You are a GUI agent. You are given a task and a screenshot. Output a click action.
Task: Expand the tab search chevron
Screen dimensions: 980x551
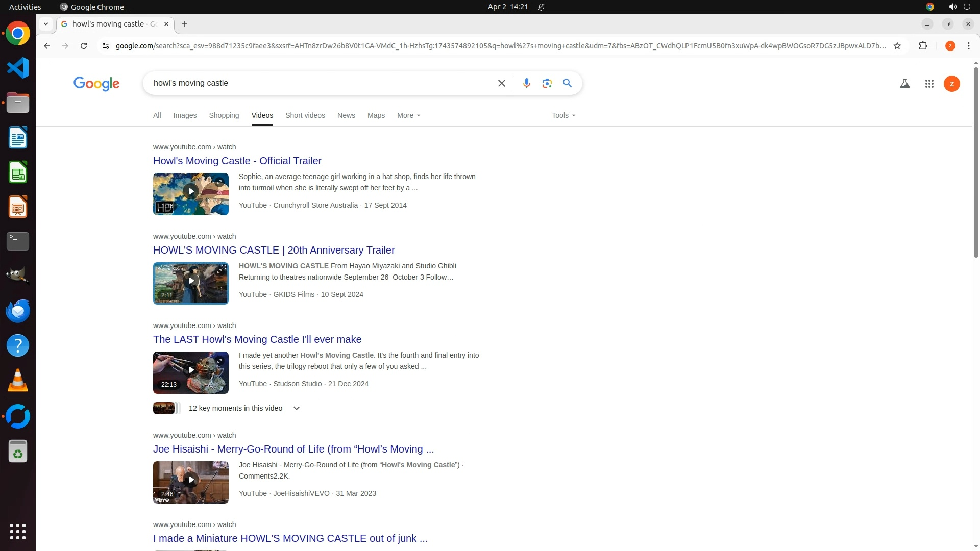[46, 24]
